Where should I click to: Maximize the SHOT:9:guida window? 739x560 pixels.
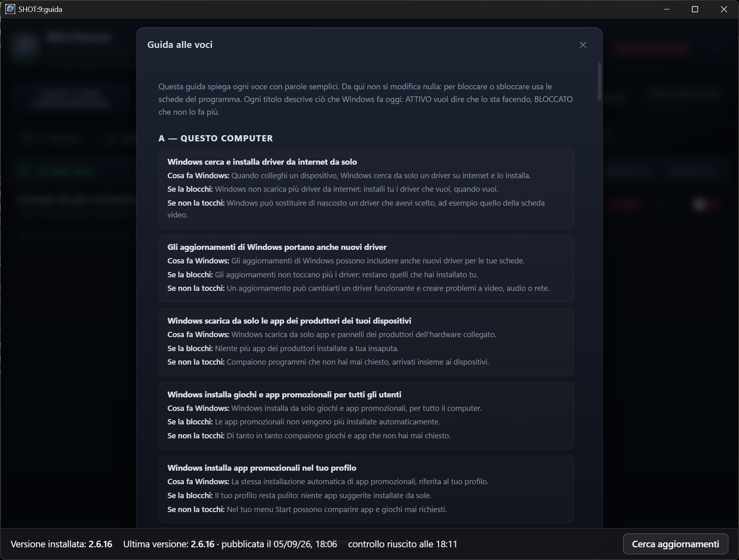click(695, 9)
